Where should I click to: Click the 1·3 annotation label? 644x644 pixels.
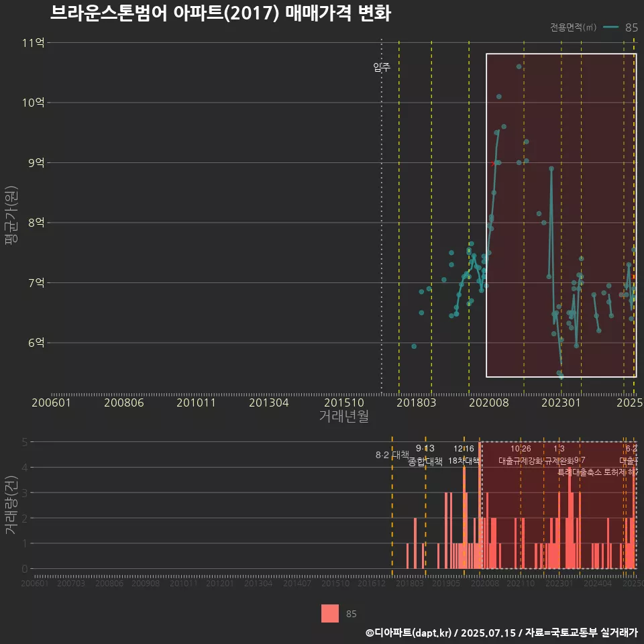[559, 449]
